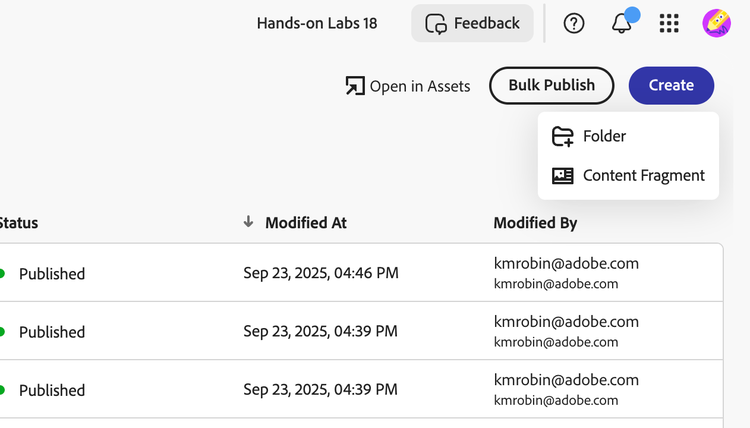Click Open in Assets link

coord(419,86)
